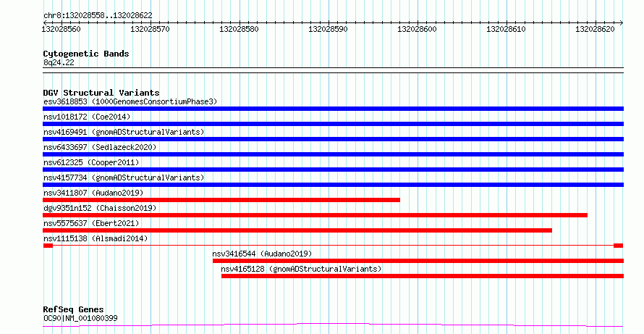Image resolution: width=644 pixels, height=334 pixels.
Task: Click the red bar under nsv5575637
Action: (297, 230)
